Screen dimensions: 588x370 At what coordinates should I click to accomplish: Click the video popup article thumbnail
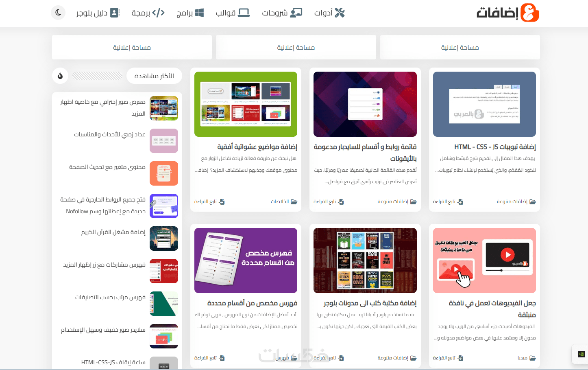(x=484, y=261)
